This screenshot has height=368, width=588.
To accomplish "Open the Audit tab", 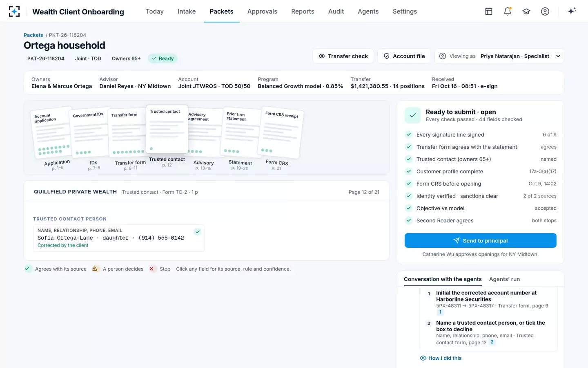I will click(x=336, y=11).
